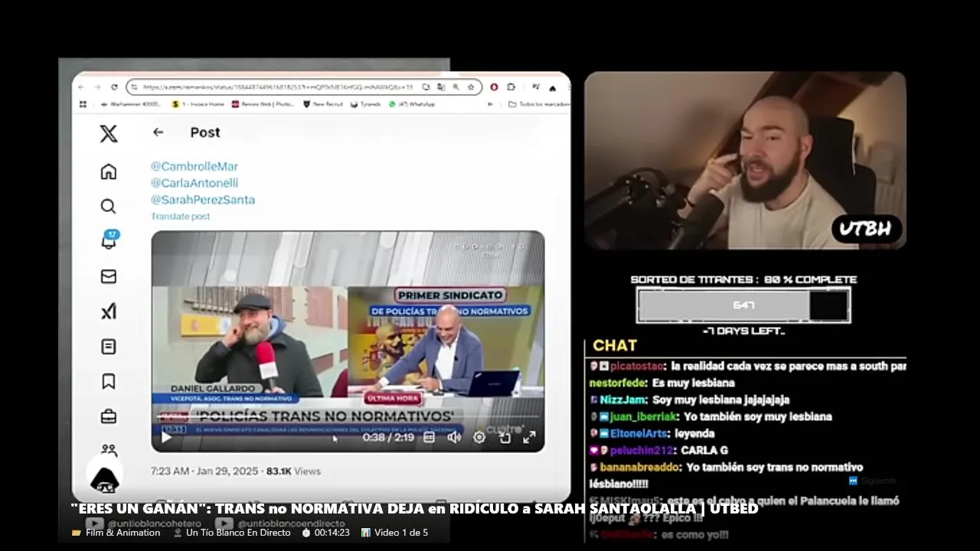Click chat username juan_iberriak
Image resolution: width=980 pixels, height=551 pixels.
(644, 417)
